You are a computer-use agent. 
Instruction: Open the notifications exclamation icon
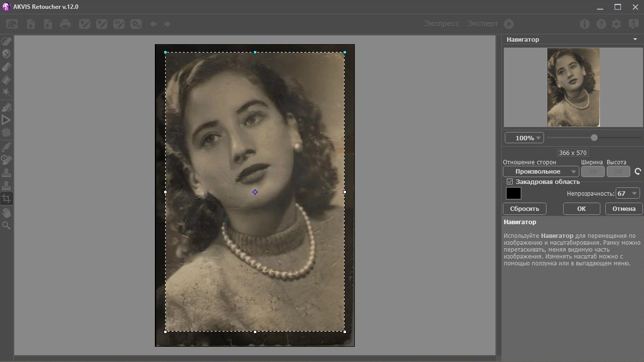pos(633,24)
